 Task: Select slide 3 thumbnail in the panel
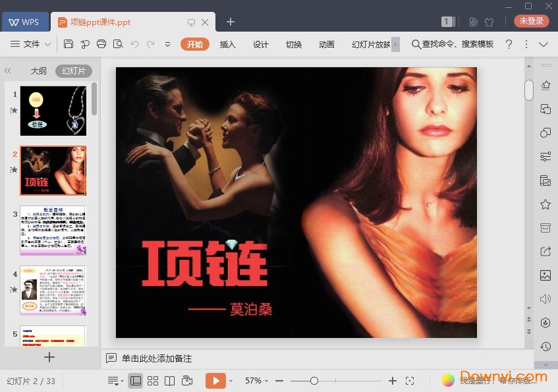point(53,230)
